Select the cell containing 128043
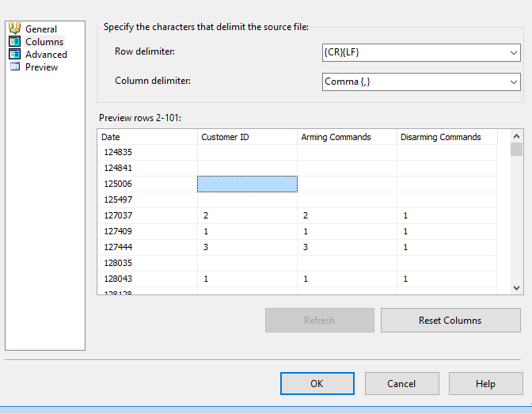Viewport: 532px width, 414px height. [147, 279]
